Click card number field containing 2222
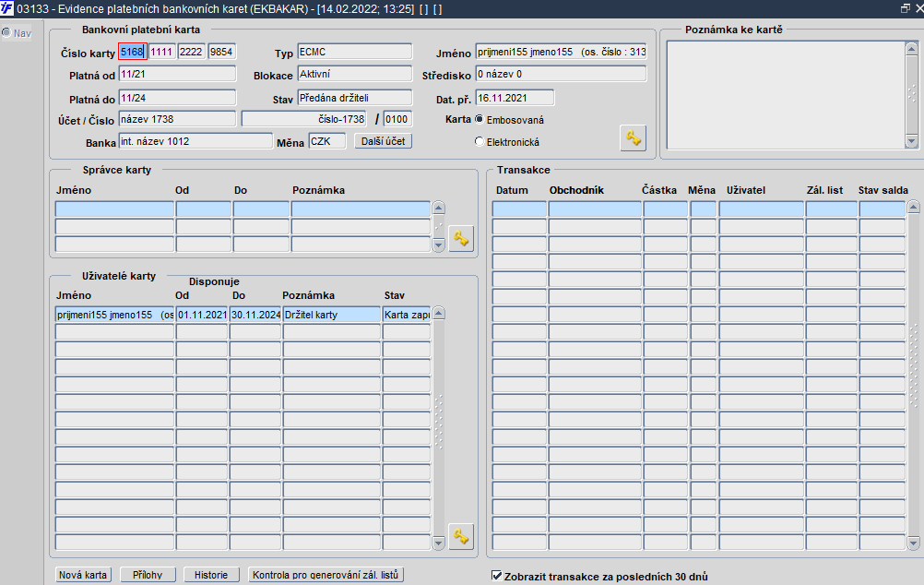This screenshot has width=924, height=585. (192, 52)
